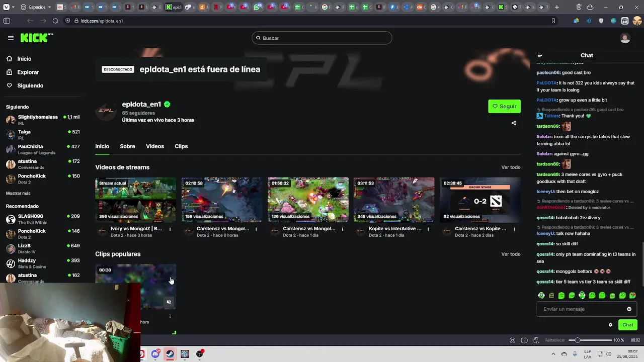Click the Buscar search field
Viewport: 644px width, 362px height.
(322, 38)
